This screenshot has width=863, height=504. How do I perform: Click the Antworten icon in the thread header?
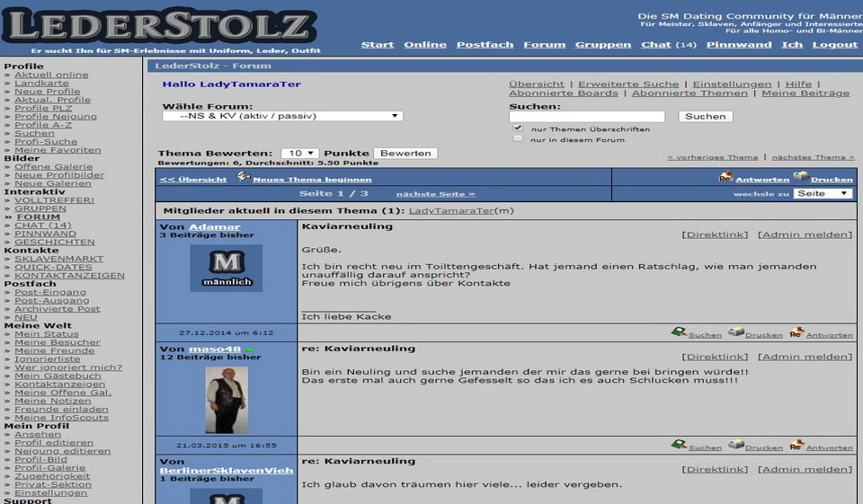pyautogui.click(x=725, y=177)
